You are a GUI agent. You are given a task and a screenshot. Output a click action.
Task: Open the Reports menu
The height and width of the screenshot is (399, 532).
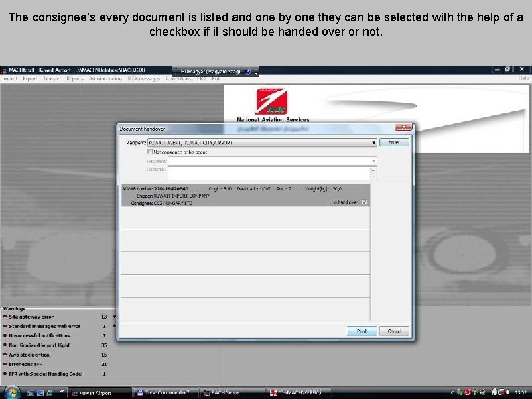(x=75, y=78)
